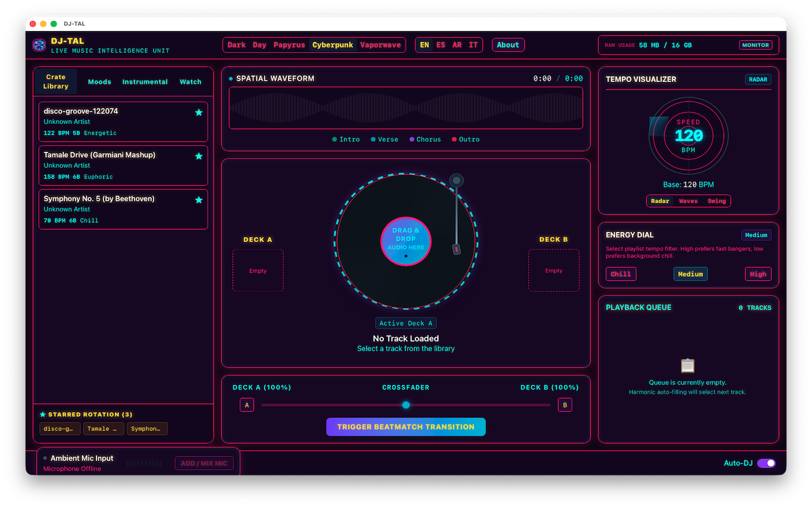
Task: Switch language to IT
Action: pyautogui.click(x=473, y=45)
